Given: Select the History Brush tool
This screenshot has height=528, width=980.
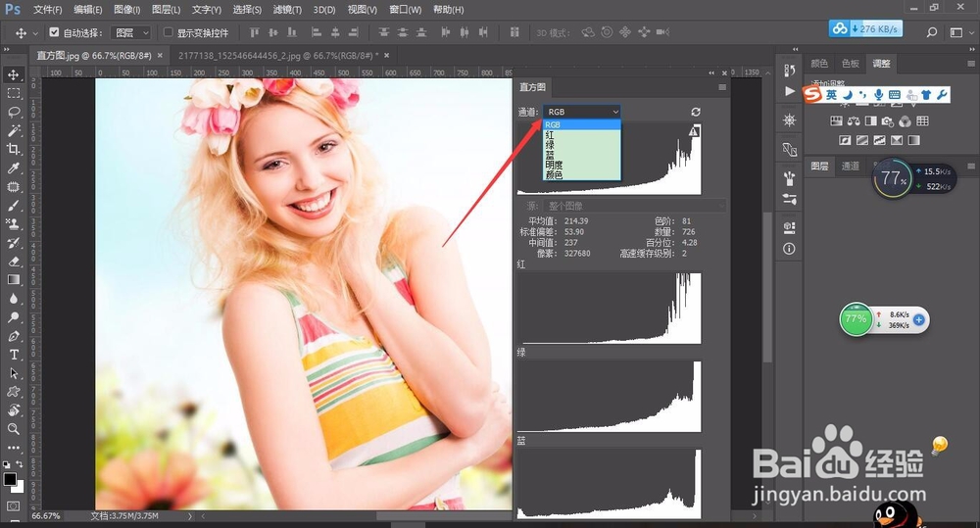Looking at the screenshot, I should coord(13,242).
